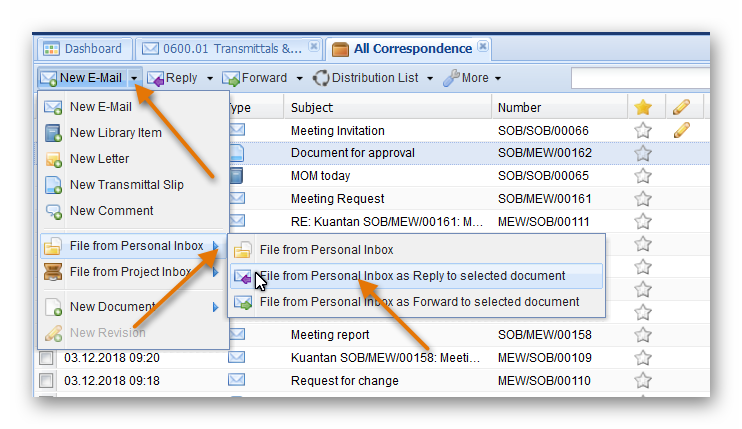Check the box for 03.12.2018 09:20 row

46,358
